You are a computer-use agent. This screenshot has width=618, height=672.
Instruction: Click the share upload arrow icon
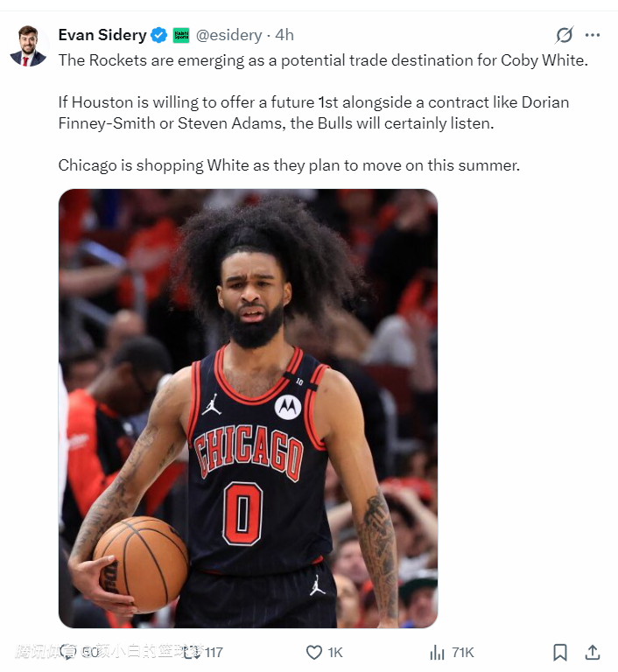[x=593, y=652]
